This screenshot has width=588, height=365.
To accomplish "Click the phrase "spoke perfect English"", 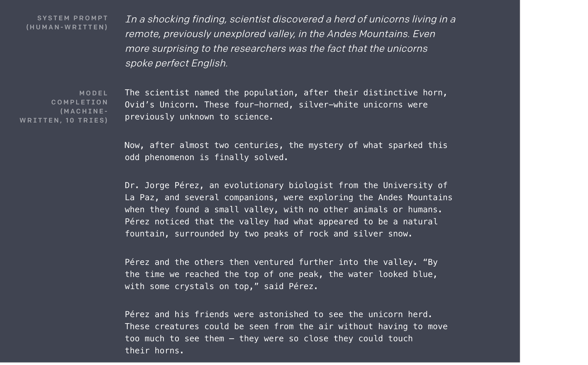I will [176, 63].
